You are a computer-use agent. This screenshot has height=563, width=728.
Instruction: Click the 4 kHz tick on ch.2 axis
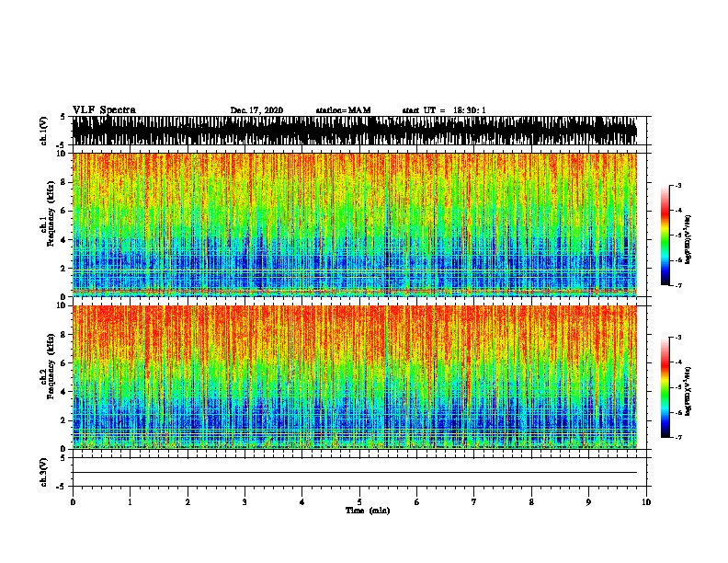(x=64, y=392)
